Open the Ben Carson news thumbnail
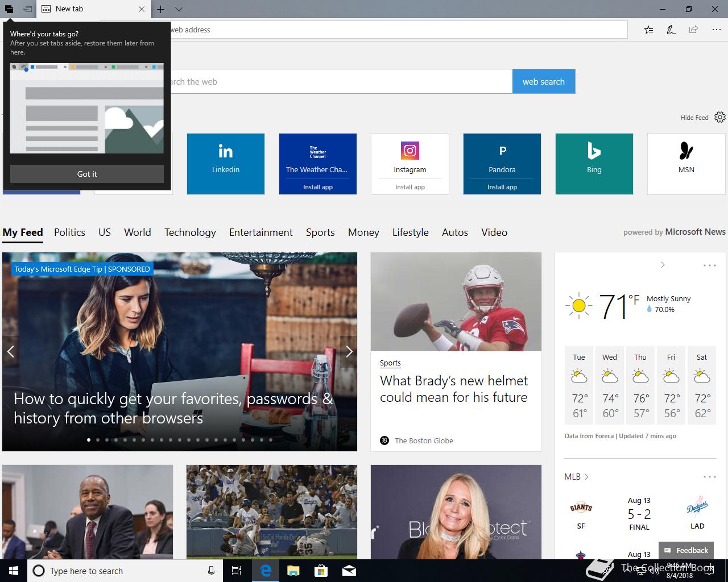 coord(88,512)
